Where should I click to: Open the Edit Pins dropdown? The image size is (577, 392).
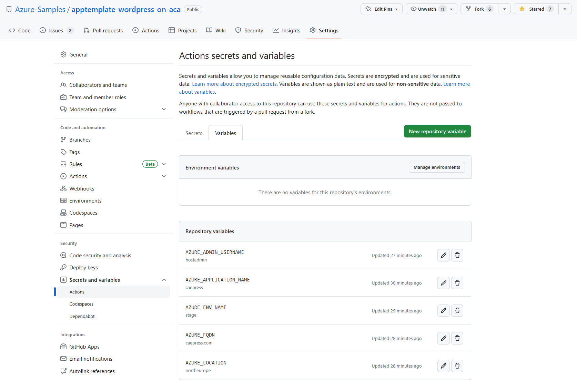[381, 9]
